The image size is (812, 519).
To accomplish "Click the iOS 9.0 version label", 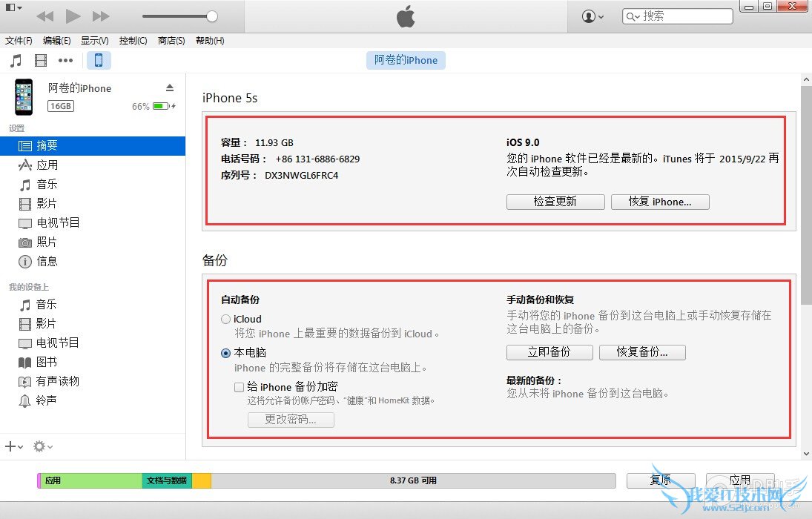I will pos(523,142).
